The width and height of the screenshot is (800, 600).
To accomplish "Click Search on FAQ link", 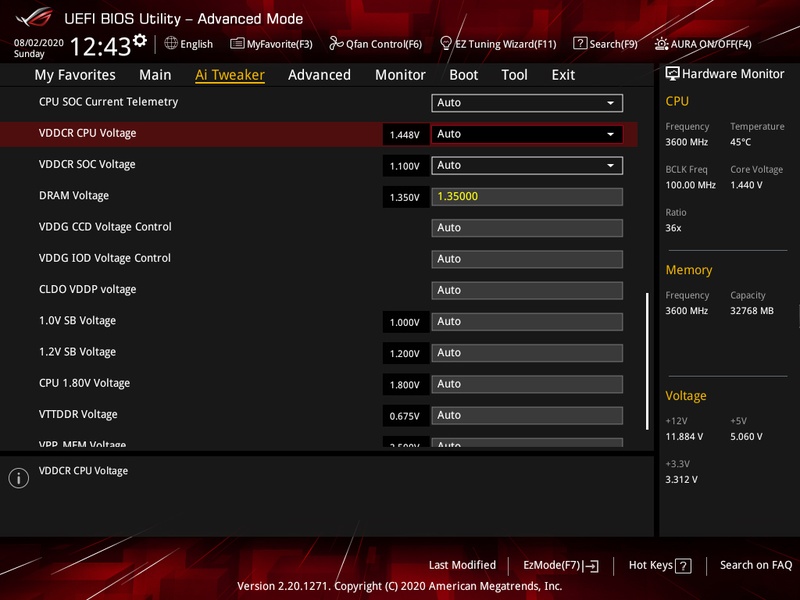I will (x=756, y=565).
